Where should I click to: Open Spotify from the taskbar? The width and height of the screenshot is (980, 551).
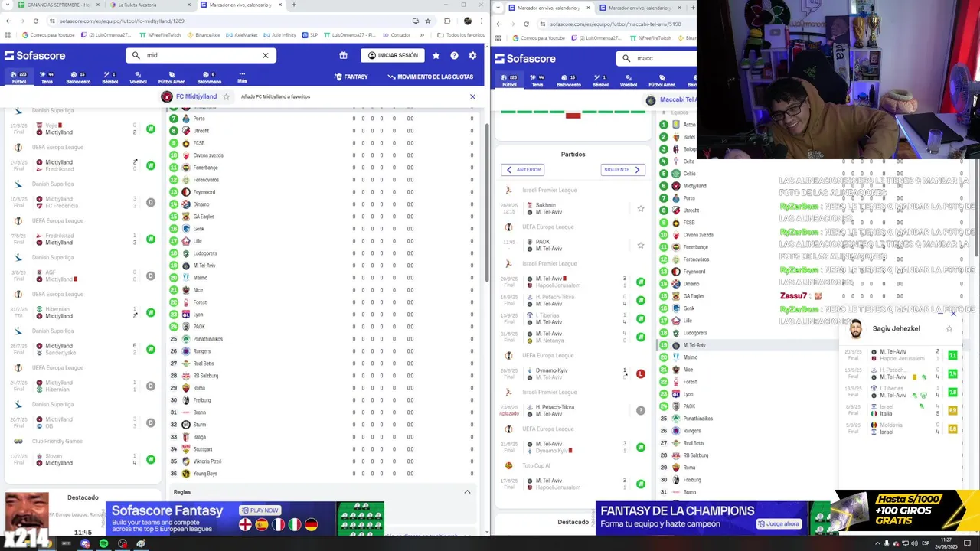coord(103,543)
